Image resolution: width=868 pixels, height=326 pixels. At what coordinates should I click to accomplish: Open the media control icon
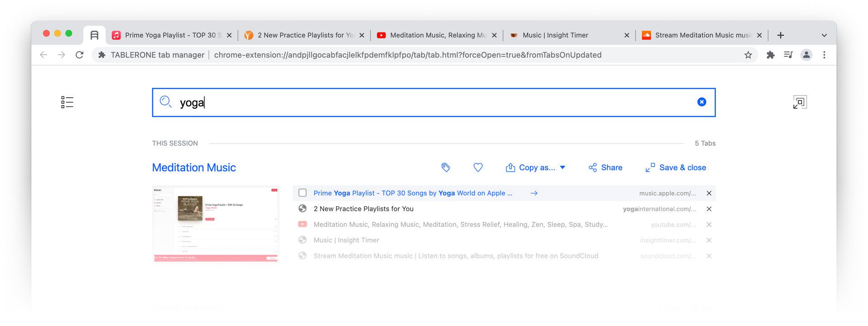[788, 55]
